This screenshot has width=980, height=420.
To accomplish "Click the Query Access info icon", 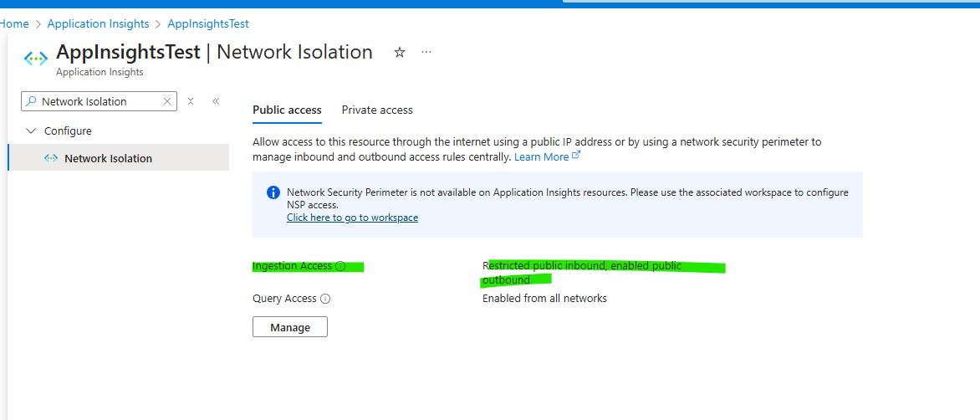I will [325, 299].
